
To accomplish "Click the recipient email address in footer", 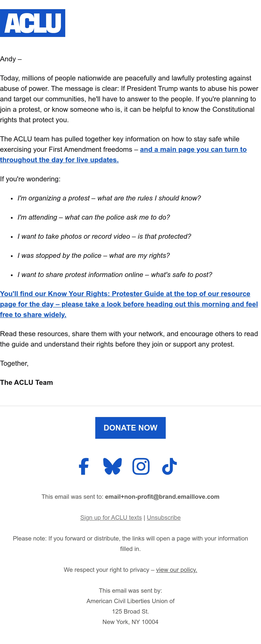I will point(162,497).
